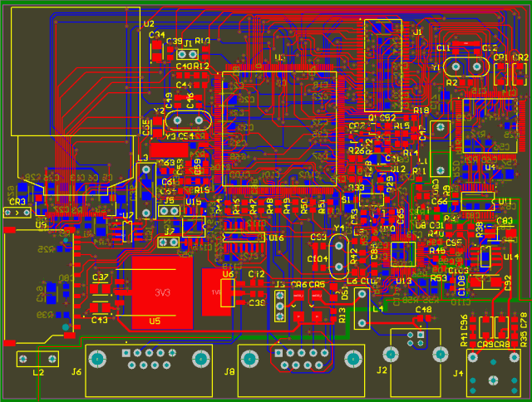
Task: Click the C48 designator label
Action: click(x=423, y=309)
